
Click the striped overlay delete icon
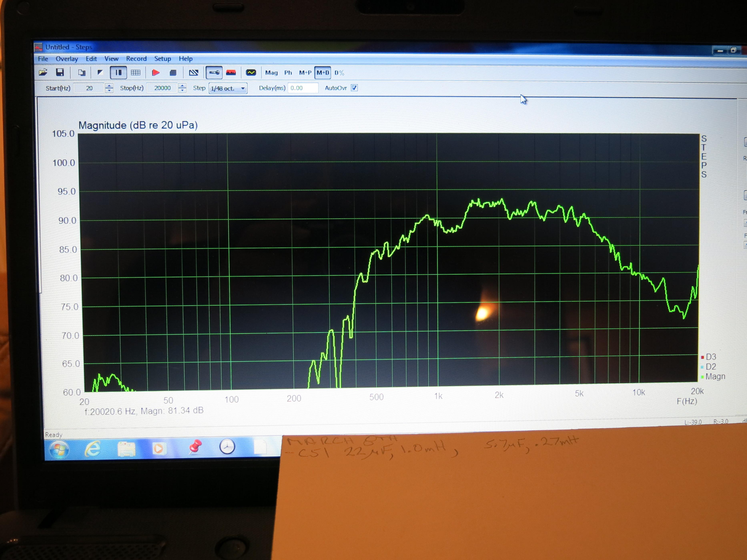pos(194,73)
